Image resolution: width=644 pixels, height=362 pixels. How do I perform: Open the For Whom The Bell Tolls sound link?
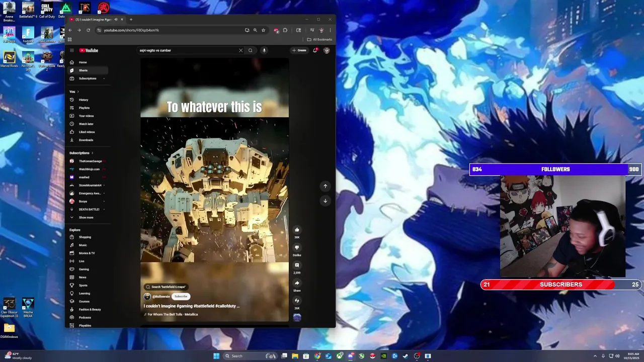[171, 314]
